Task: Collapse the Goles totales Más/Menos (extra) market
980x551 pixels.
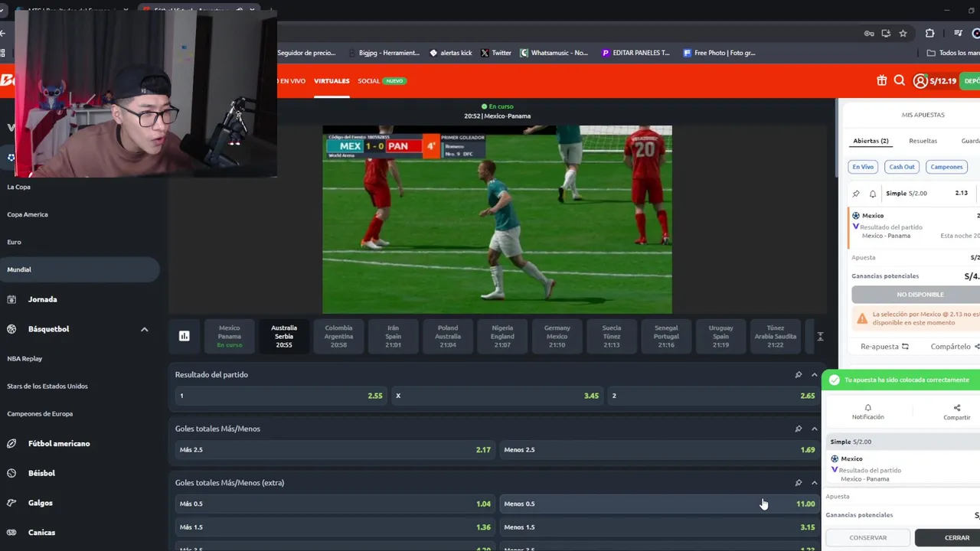Action: point(814,483)
